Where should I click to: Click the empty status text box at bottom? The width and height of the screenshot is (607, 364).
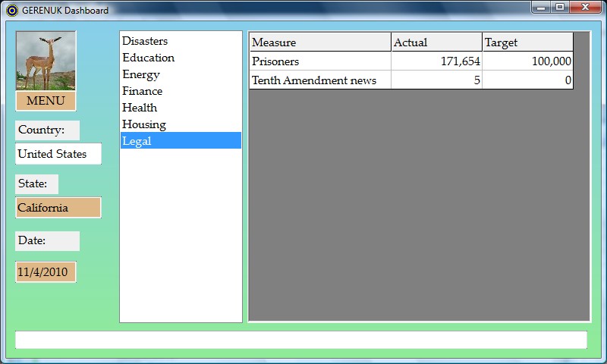(301, 340)
